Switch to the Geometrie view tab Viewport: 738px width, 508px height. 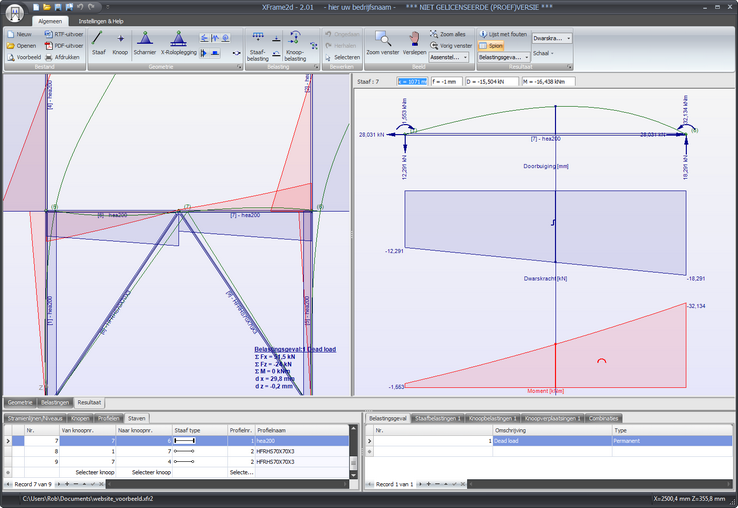tap(21, 403)
